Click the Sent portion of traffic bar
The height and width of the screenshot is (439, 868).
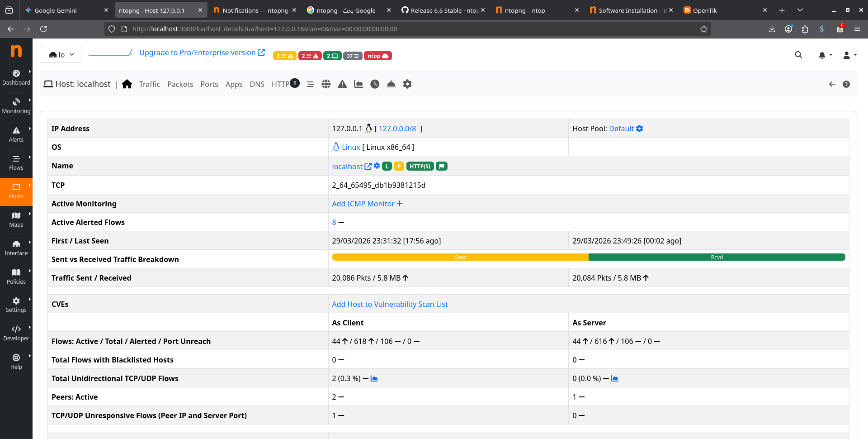point(460,257)
